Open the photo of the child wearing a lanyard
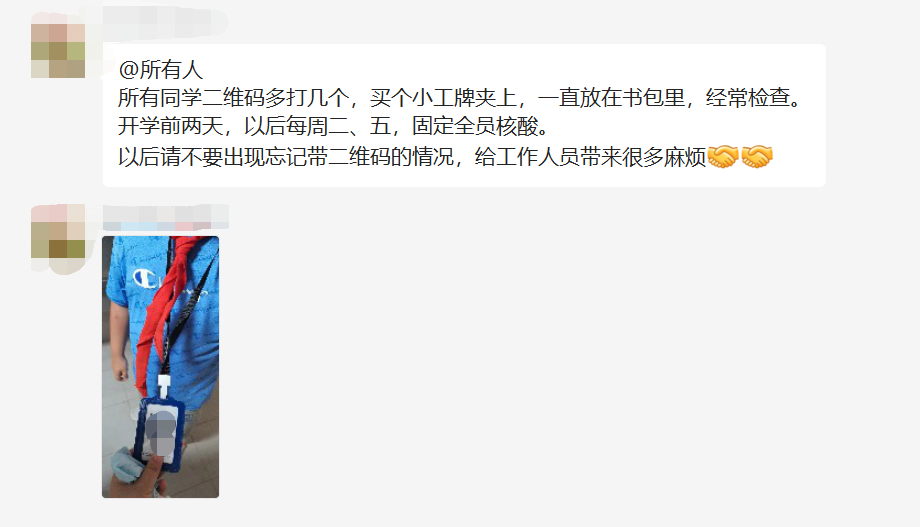The image size is (920, 527). 160,367
